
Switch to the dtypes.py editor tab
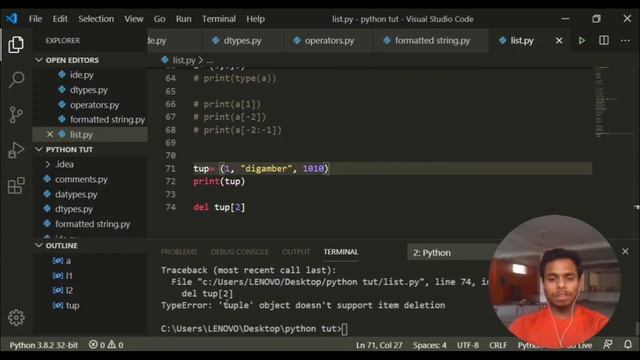[242, 40]
